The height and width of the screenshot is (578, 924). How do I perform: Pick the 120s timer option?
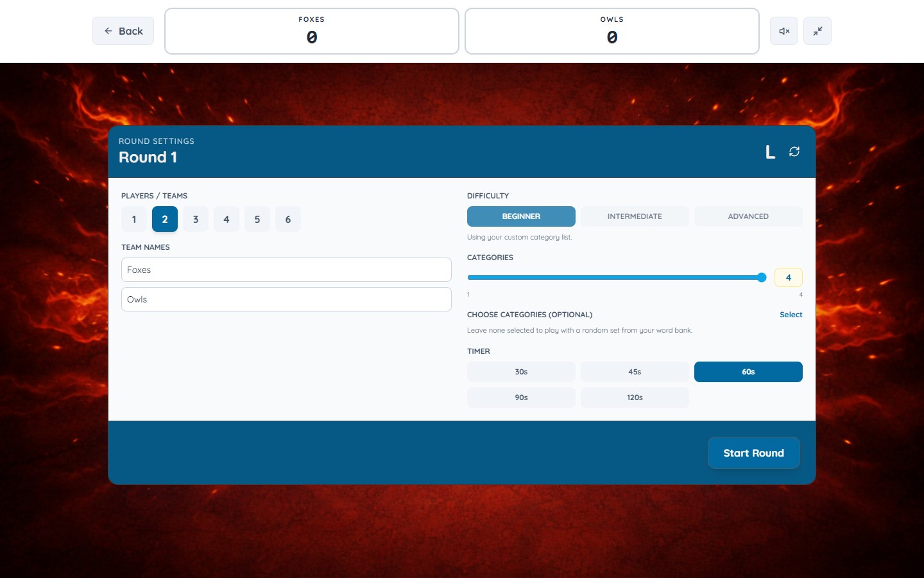[635, 398]
